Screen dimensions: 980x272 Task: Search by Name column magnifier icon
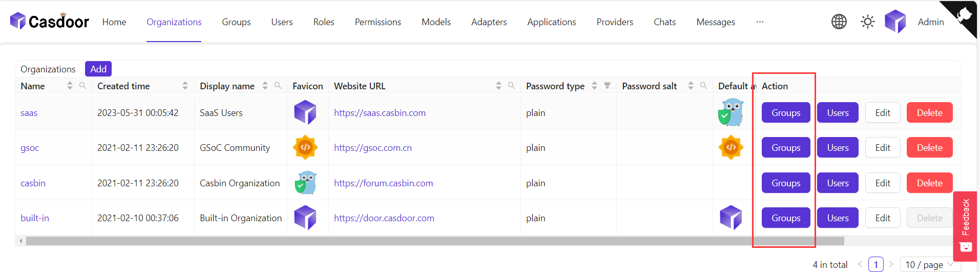point(82,86)
